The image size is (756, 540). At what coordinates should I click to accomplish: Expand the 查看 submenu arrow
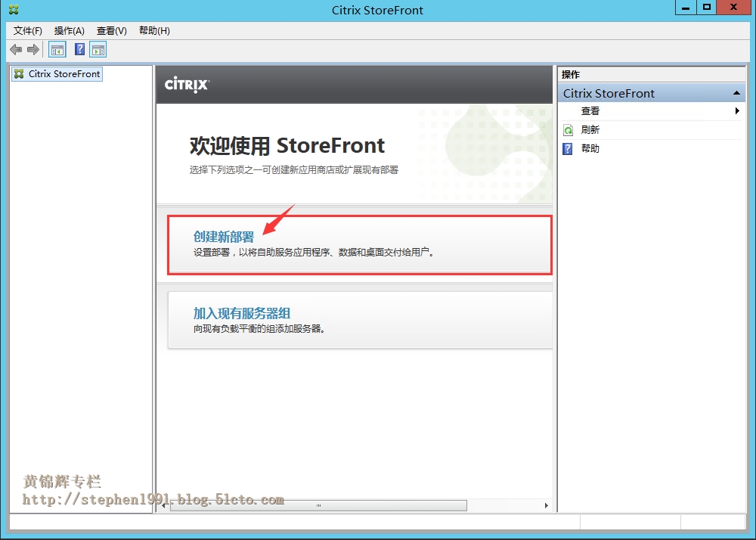pyautogui.click(x=737, y=111)
